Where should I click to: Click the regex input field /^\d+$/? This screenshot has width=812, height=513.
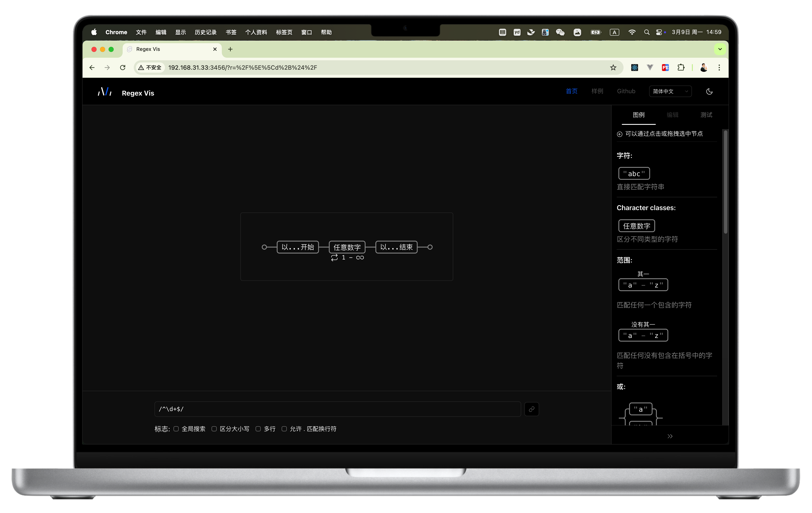coord(337,409)
